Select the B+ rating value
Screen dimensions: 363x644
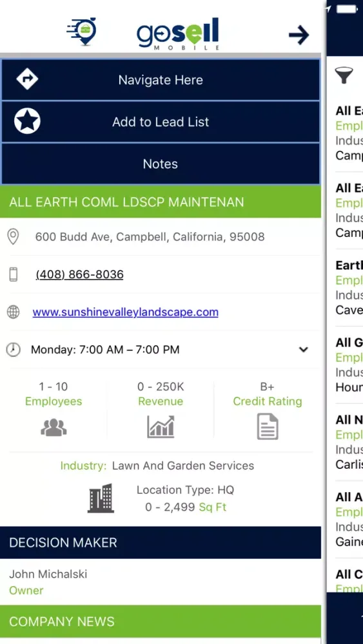267,387
